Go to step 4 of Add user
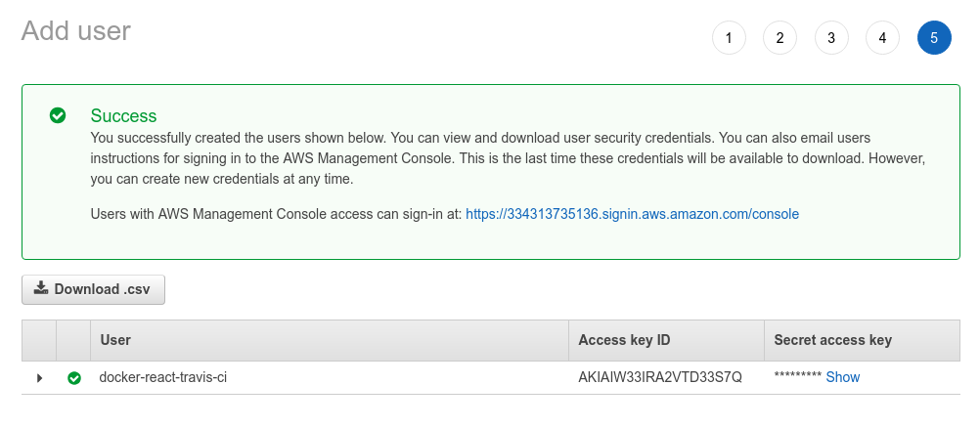The image size is (980, 427). pyautogui.click(x=882, y=38)
